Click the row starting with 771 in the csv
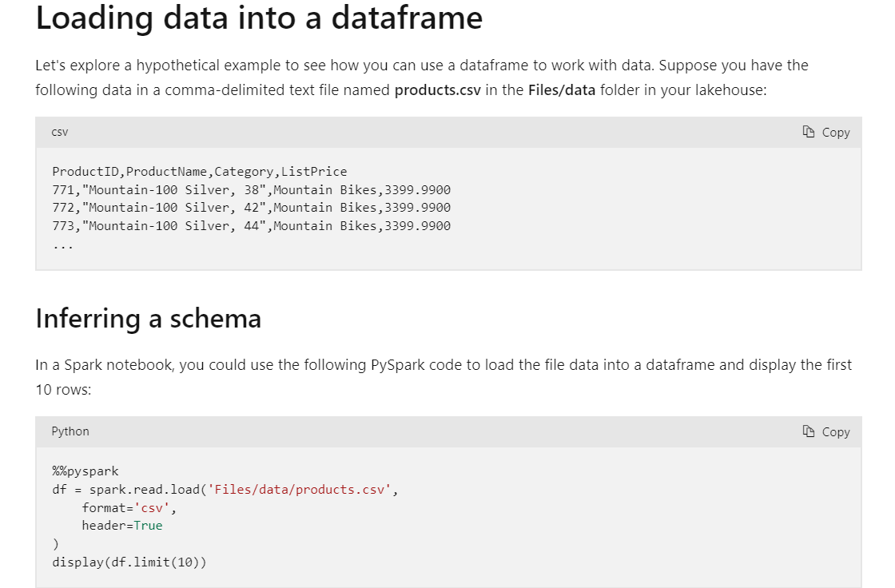The width and height of the screenshot is (895, 588). [x=251, y=189]
